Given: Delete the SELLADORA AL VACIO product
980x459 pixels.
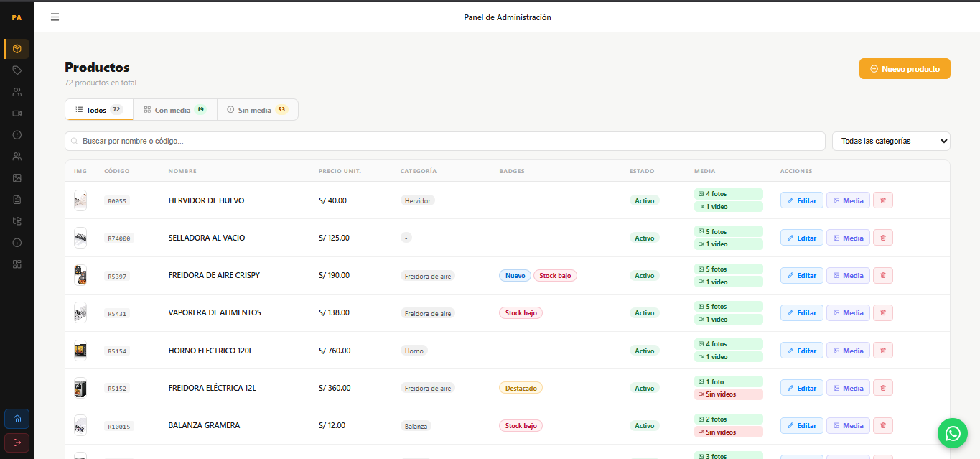Looking at the screenshot, I should 883,238.
